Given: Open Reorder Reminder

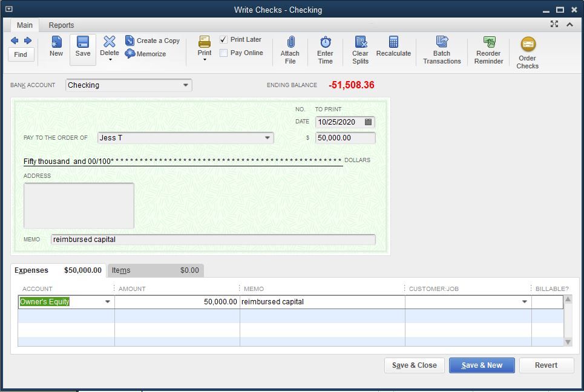Looking at the screenshot, I should pyautogui.click(x=488, y=50).
